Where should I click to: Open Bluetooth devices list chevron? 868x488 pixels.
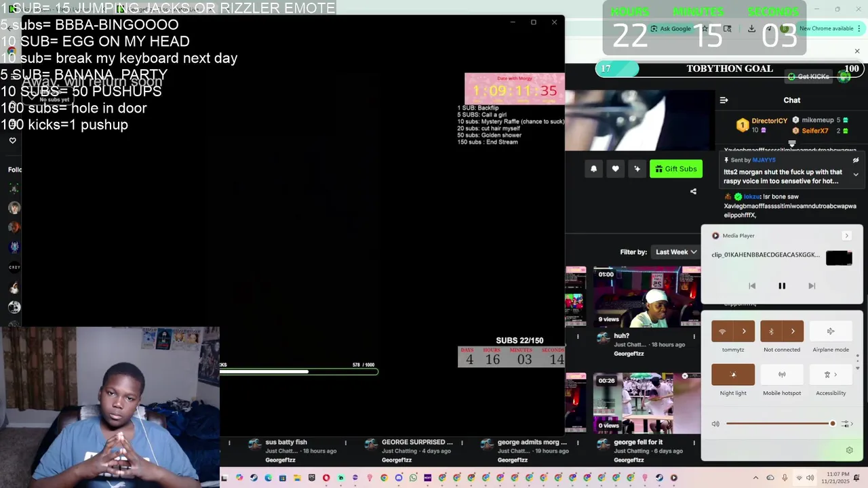(793, 331)
